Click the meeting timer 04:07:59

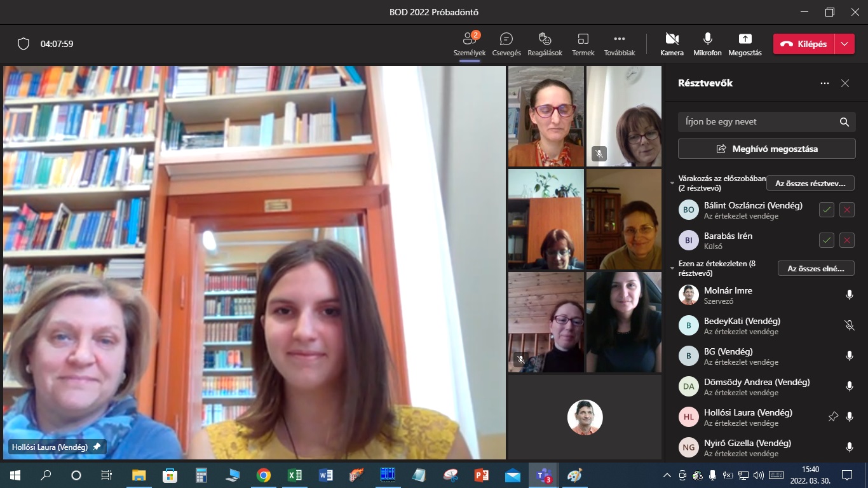[x=57, y=44]
